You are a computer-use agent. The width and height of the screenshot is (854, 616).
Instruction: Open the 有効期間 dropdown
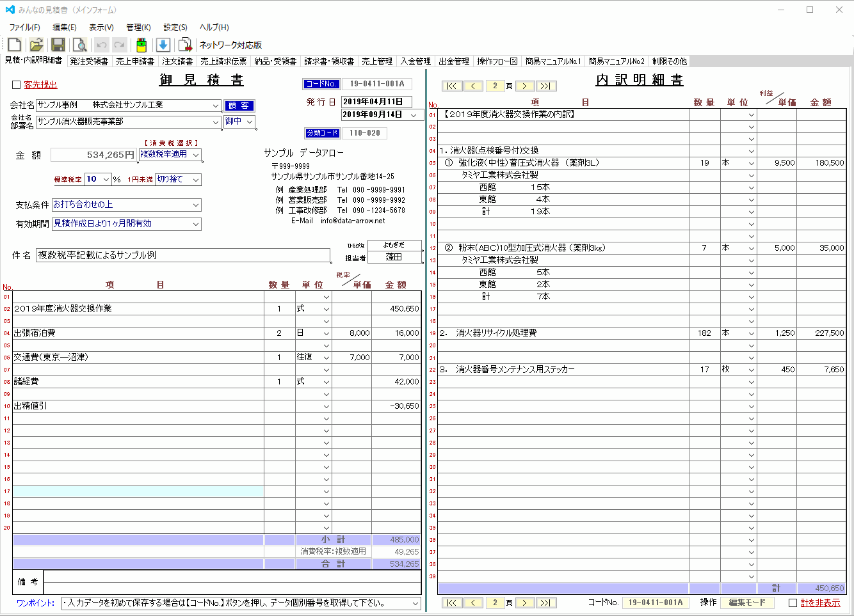click(196, 224)
